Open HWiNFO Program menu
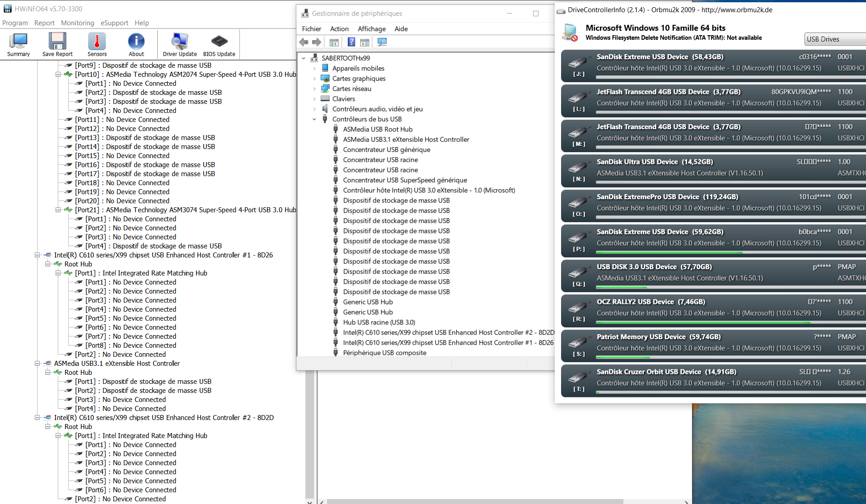 click(15, 23)
